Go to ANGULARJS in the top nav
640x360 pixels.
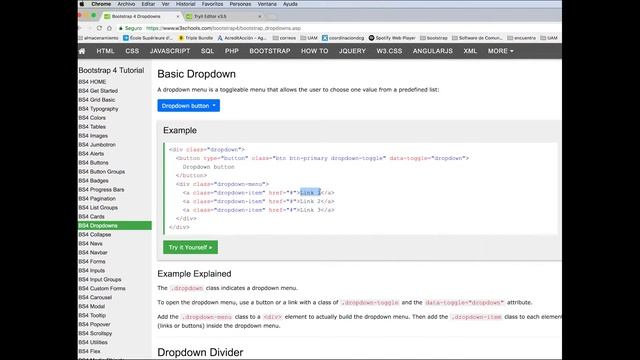(x=433, y=51)
